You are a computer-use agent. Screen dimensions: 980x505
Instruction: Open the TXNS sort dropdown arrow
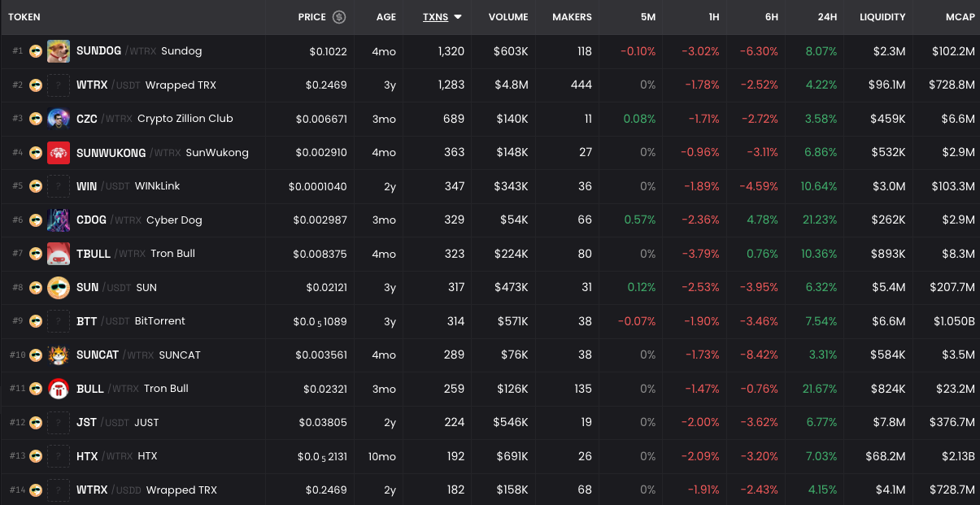(x=458, y=17)
